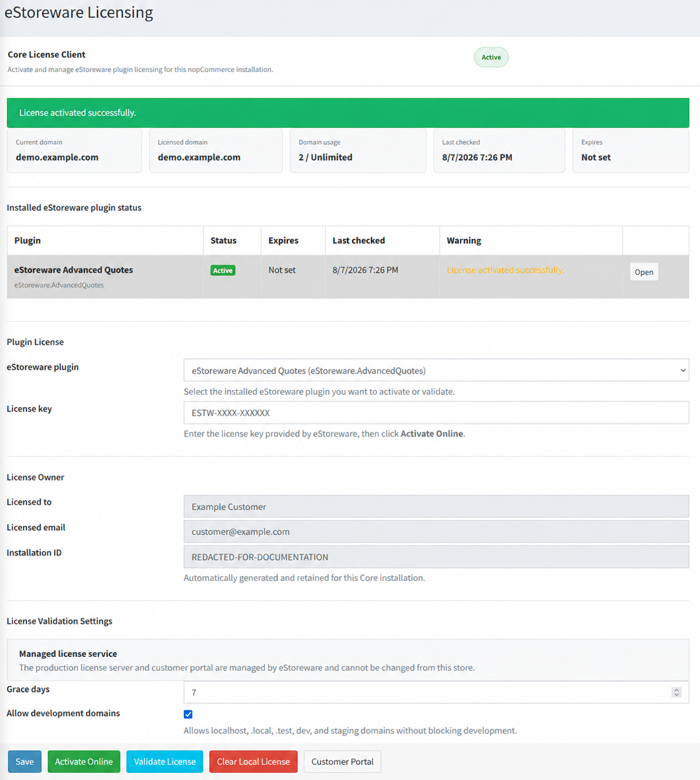Click the eStoreware.AdvancedQuotes system name text
Viewport: 700px width, 780px height.
[59, 285]
